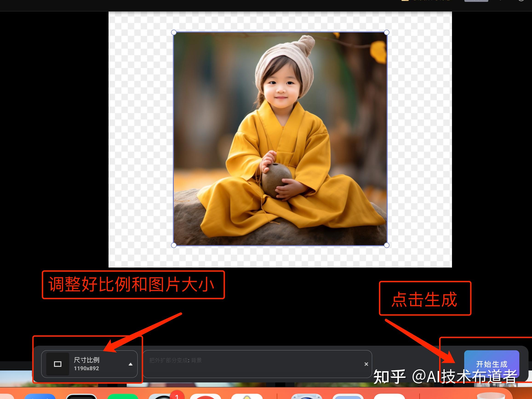Select the top-left image resize handle
Image resolution: width=532 pixels, height=399 pixels.
point(174,32)
